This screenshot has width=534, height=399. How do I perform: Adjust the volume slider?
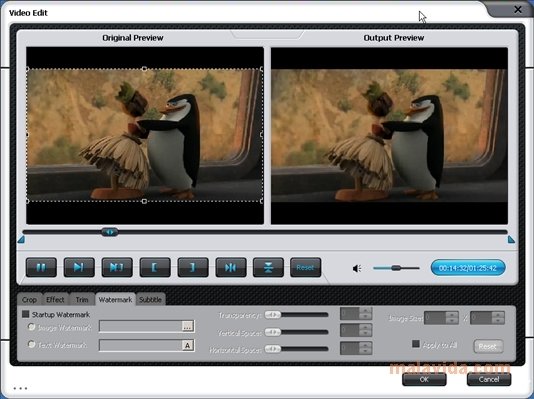396,268
